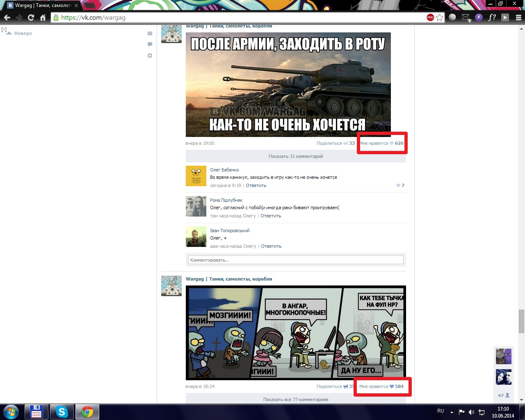Click the purple lightning extension icon
Viewport: 525px width, 420px height.
coord(479,17)
